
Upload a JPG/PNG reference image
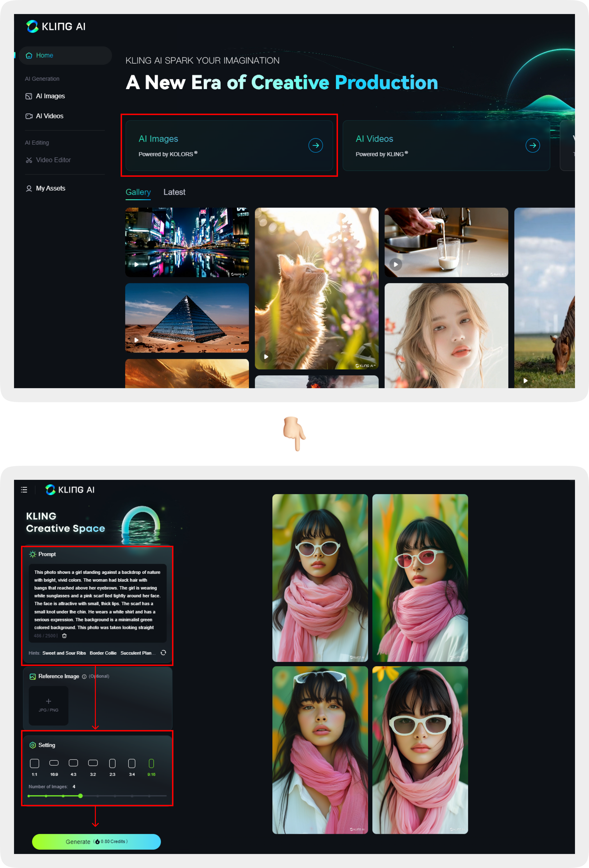(x=49, y=705)
